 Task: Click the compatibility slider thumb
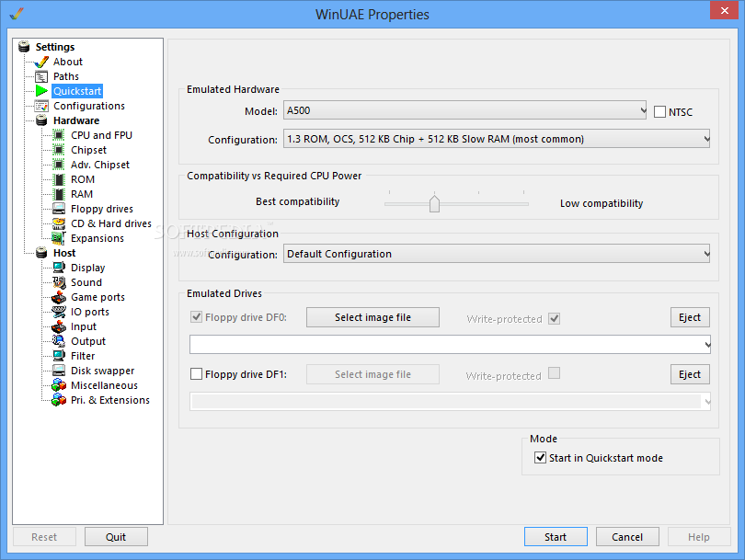pos(434,203)
